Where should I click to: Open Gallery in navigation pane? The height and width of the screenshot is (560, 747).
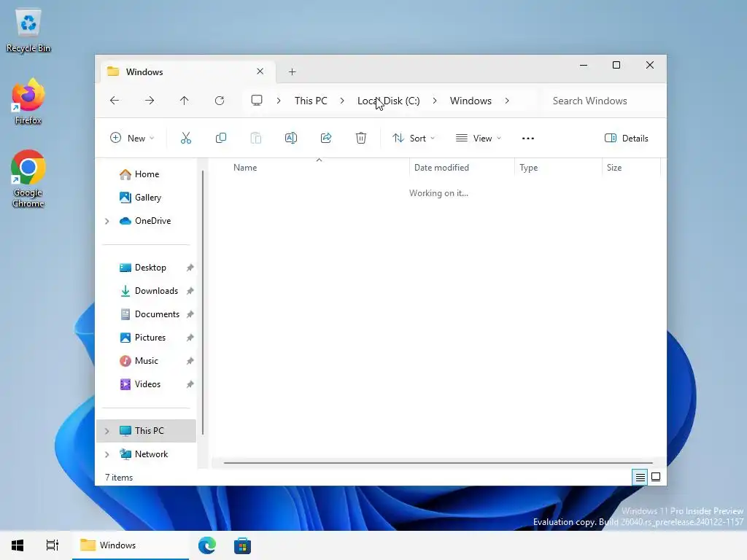click(x=147, y=198)
